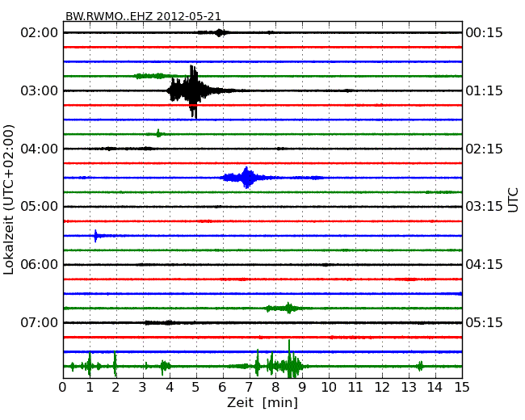Click the small green burst after minute 13

(420, 366)
